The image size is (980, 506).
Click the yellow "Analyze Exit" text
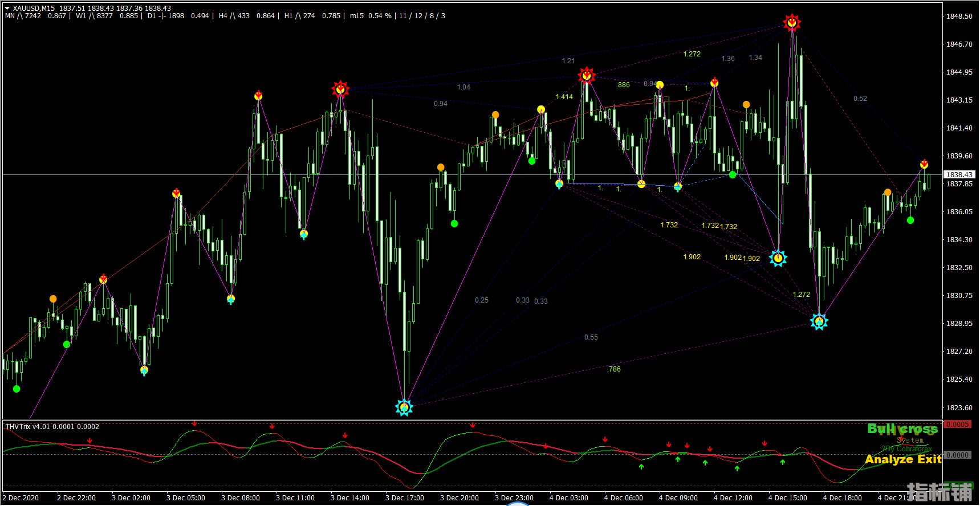902,459
